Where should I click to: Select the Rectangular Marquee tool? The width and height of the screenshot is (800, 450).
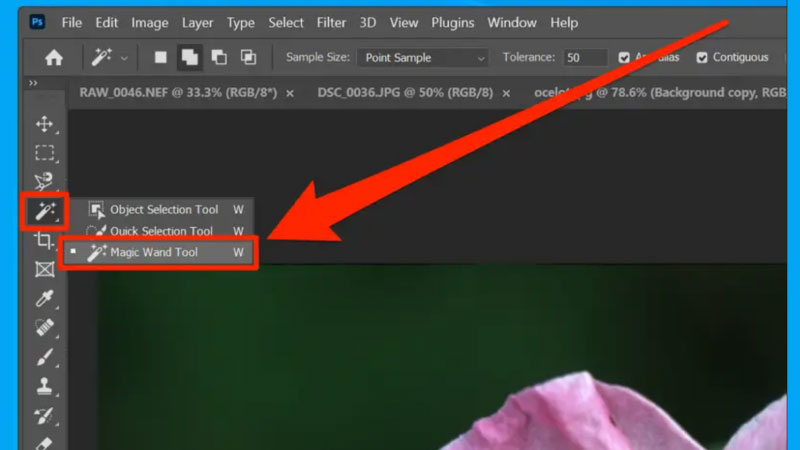pyautogui.click(x=45, y=153)
